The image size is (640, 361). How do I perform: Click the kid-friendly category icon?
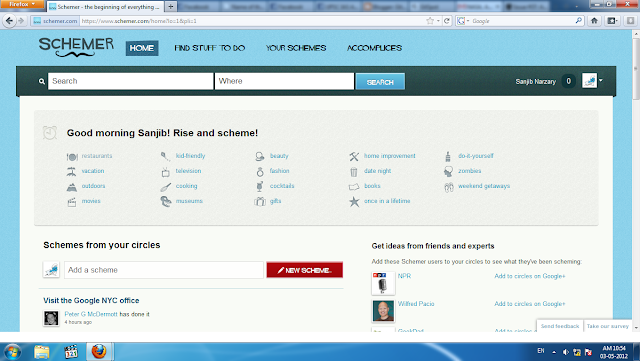tap(165, 156)
